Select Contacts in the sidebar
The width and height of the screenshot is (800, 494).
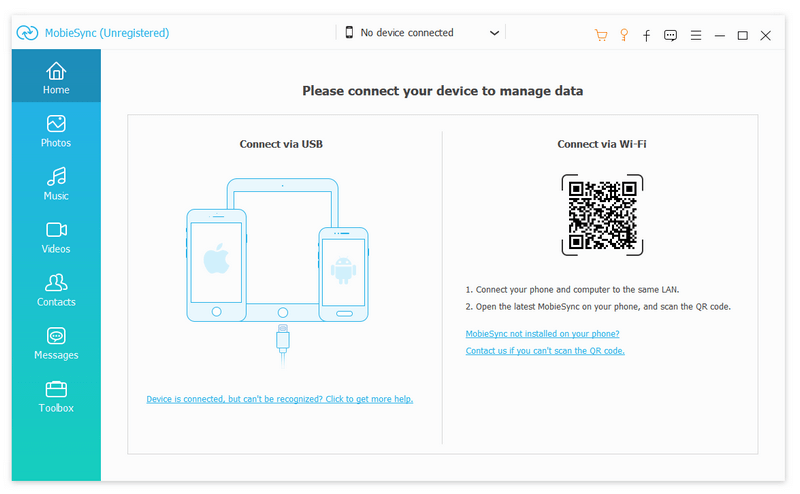pos(56,290)
